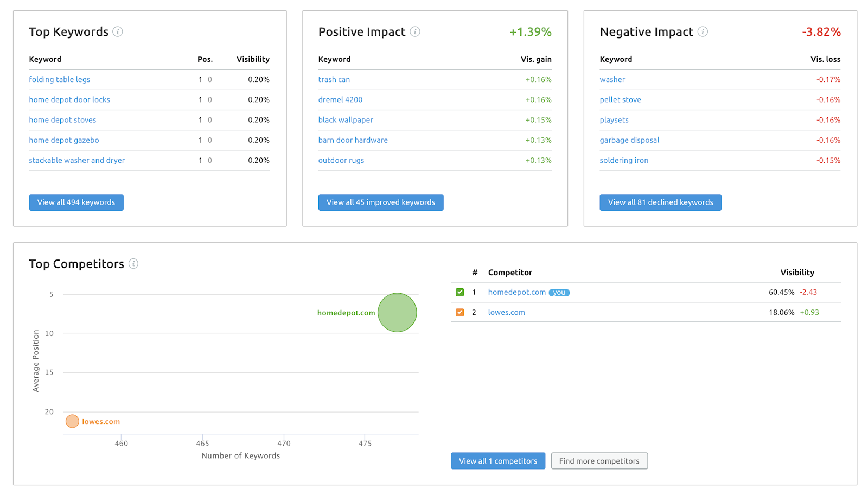Click the Negative Impact info icon
This screenshot has width=868, height=494.
[703, 32]
